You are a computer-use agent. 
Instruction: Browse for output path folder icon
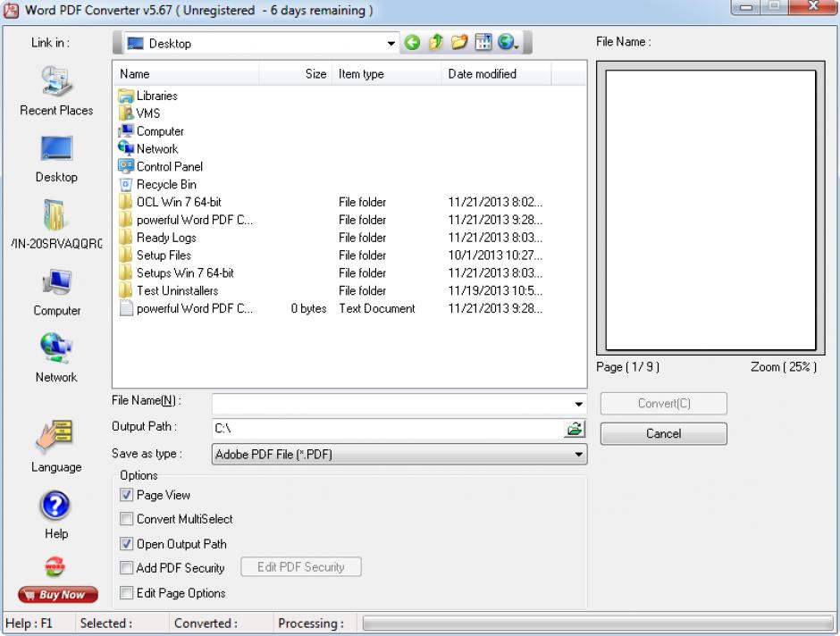click(x=575, y=429)
